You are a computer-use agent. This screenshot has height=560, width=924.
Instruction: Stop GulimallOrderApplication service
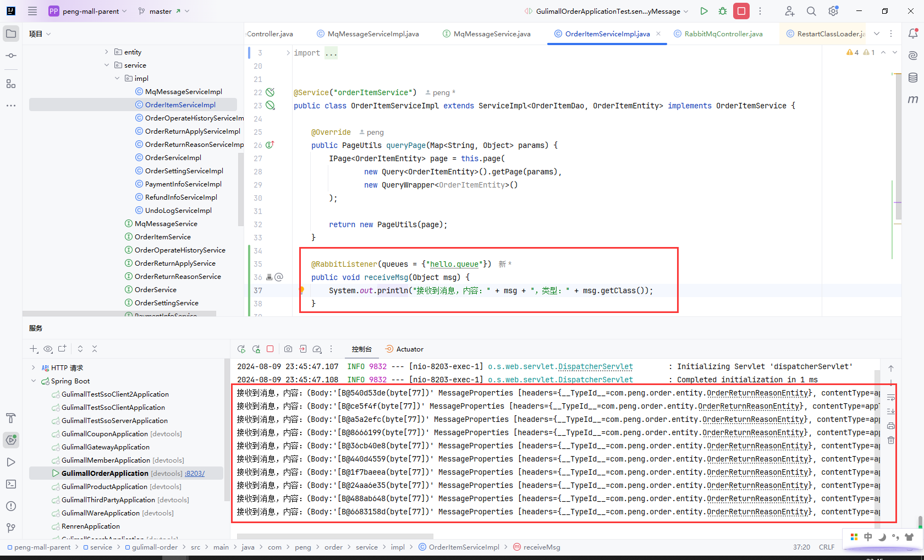[x=270, y=349]
